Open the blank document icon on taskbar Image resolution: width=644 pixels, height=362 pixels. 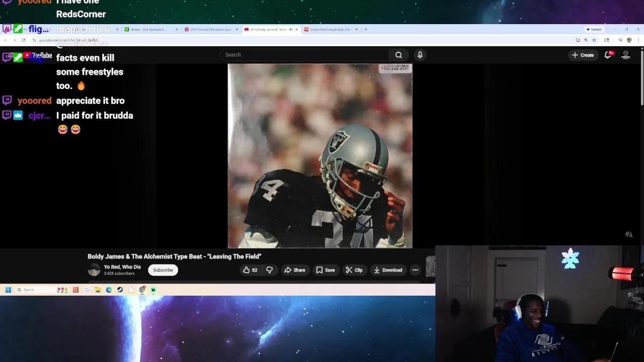click(x=131, y=290)
